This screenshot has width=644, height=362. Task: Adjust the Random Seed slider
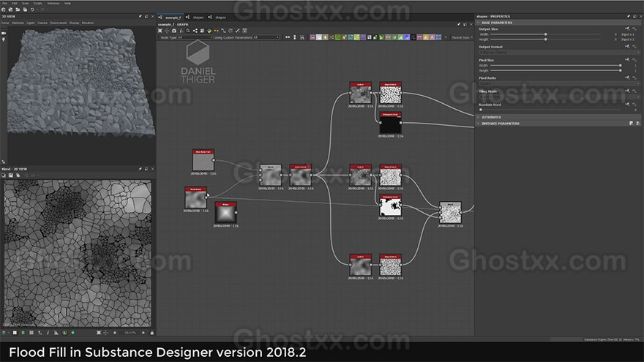click(550, 110)
